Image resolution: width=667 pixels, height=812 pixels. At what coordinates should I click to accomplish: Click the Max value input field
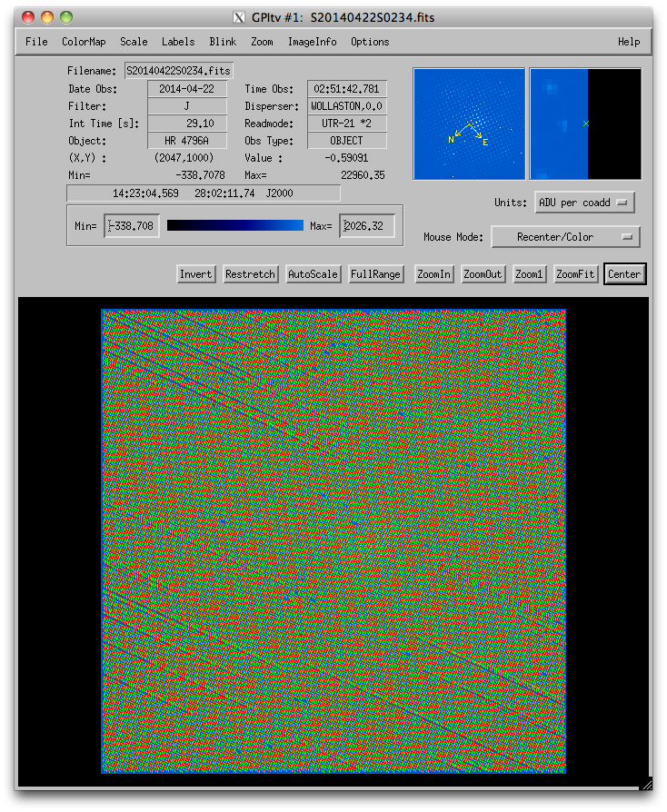pyautogui.click(x=367, y=226)
